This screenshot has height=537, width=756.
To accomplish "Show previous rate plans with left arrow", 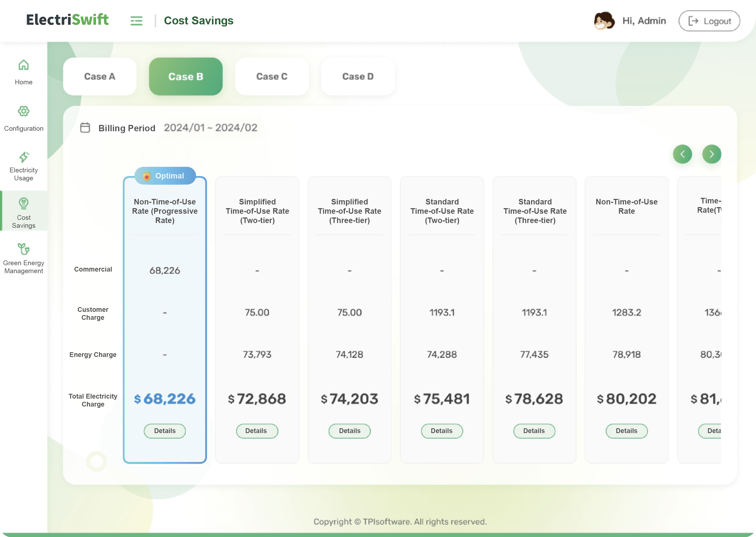I will 682,154.
